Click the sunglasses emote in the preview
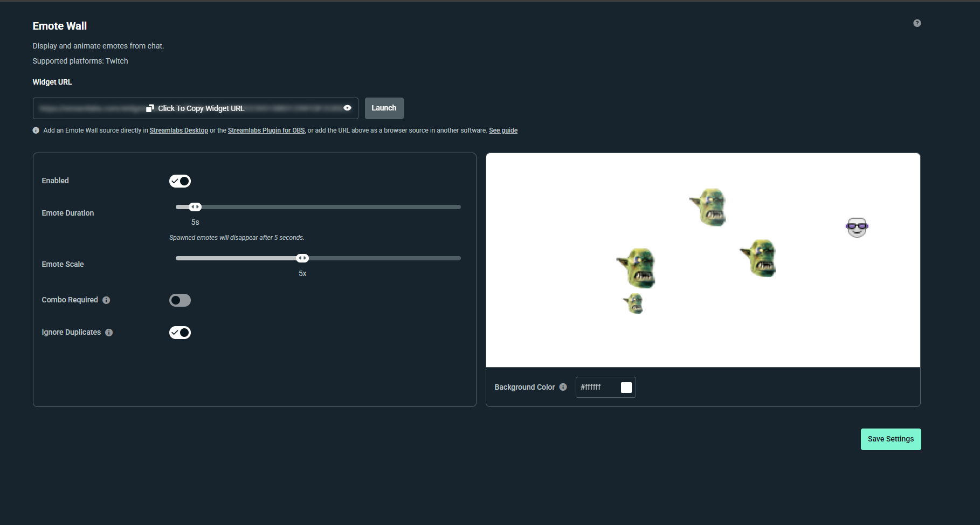This screenshot has height=525, width=980. click(x=856, y=227)
